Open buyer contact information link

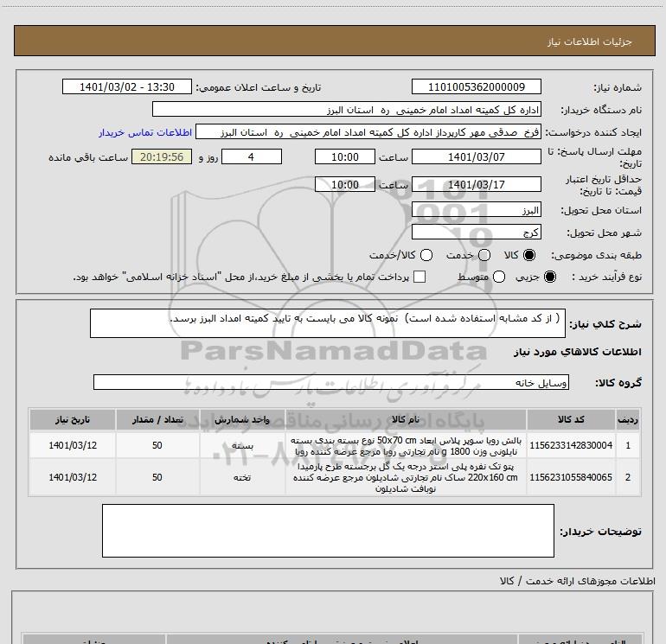tap(145, 132)
